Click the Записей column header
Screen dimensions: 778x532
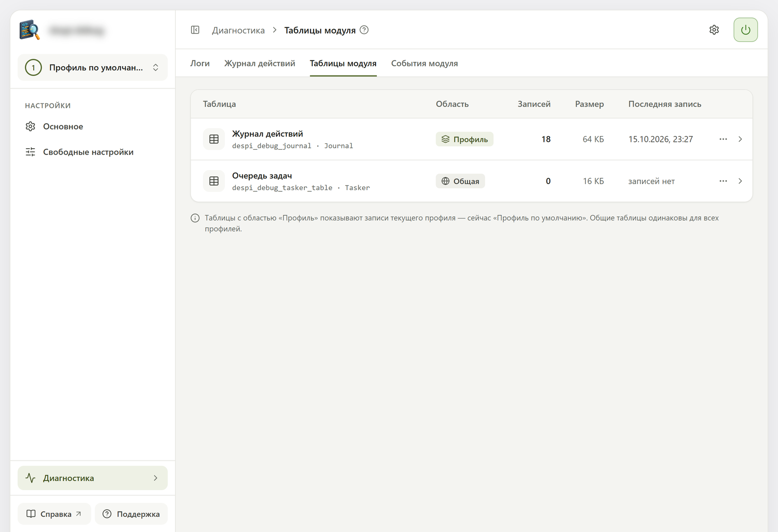tap(534, 104)
